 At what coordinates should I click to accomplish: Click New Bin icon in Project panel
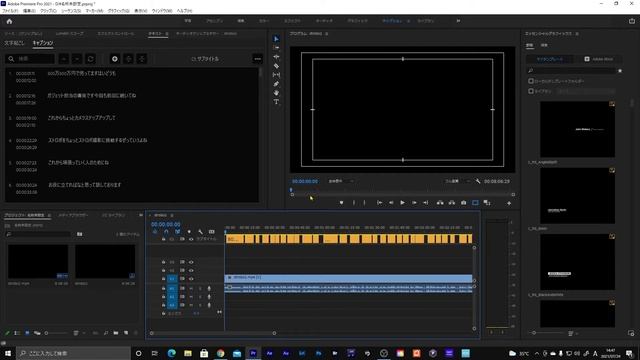point(116,333)
